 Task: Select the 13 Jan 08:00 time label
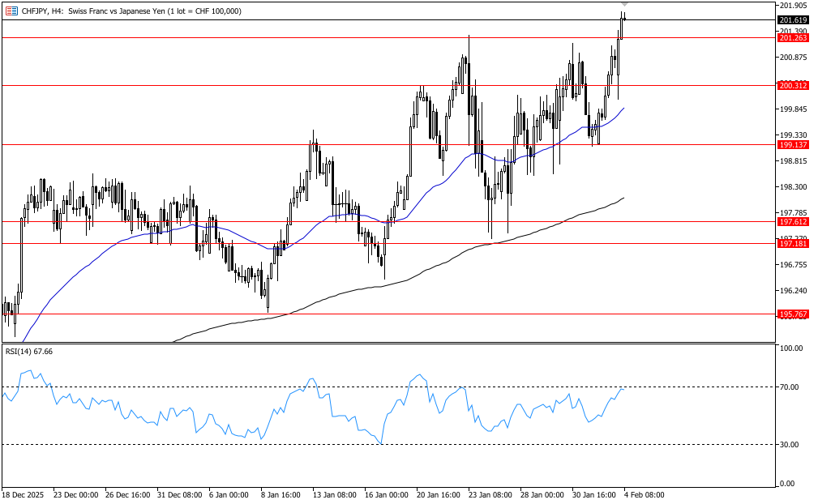[x=335, y=494]
